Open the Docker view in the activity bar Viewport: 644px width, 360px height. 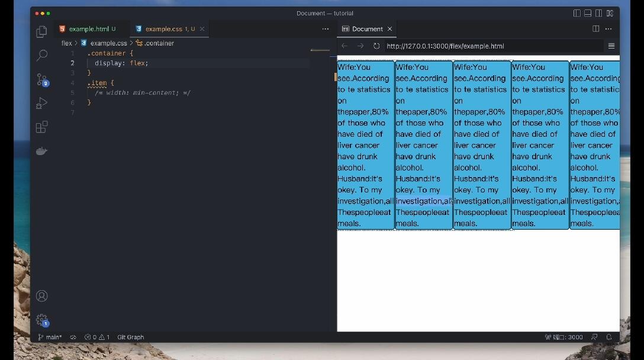pos(41,151)
